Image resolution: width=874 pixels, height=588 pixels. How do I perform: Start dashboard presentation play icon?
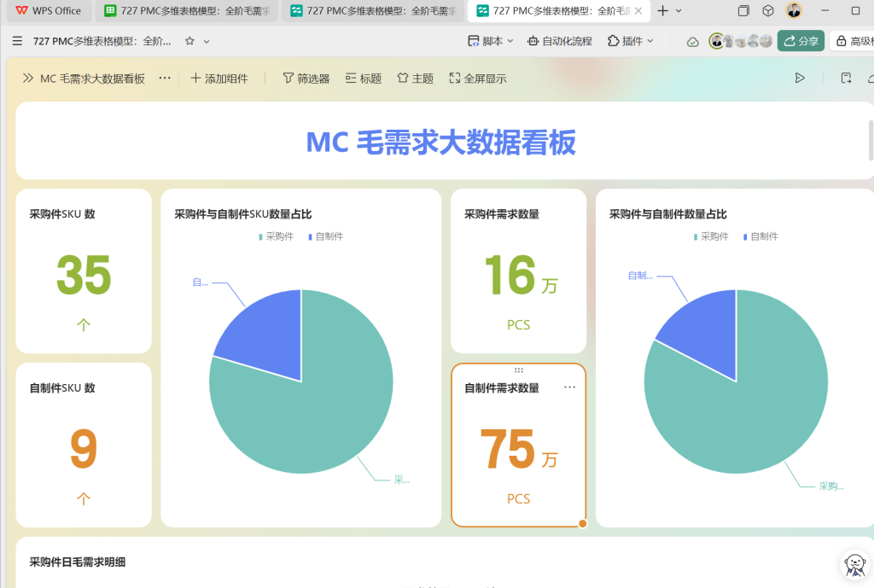[799, 78]
